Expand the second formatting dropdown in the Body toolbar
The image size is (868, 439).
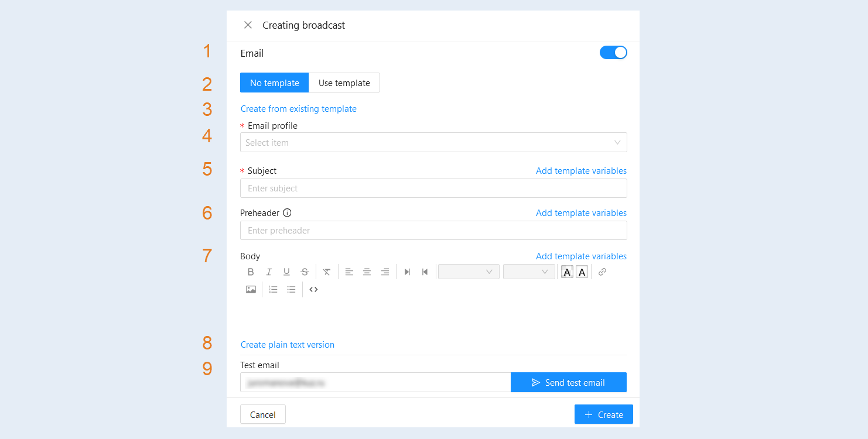(529, 272)
